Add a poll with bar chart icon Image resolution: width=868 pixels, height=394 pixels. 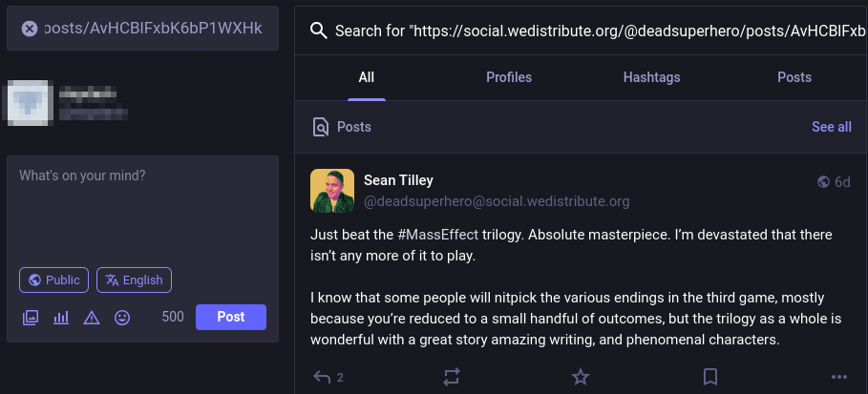[x=61, y=317]
